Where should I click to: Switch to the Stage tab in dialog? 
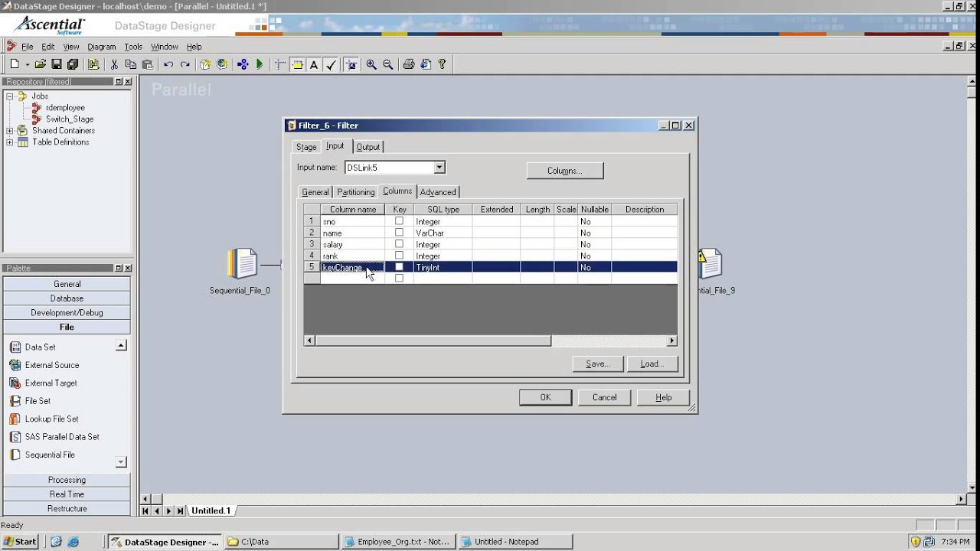(x=306, y=147)
